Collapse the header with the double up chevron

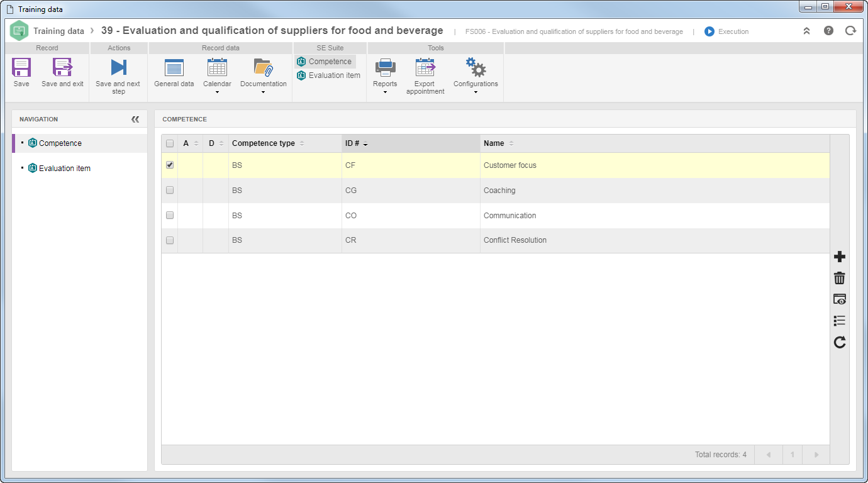click(x=806, y=30)
